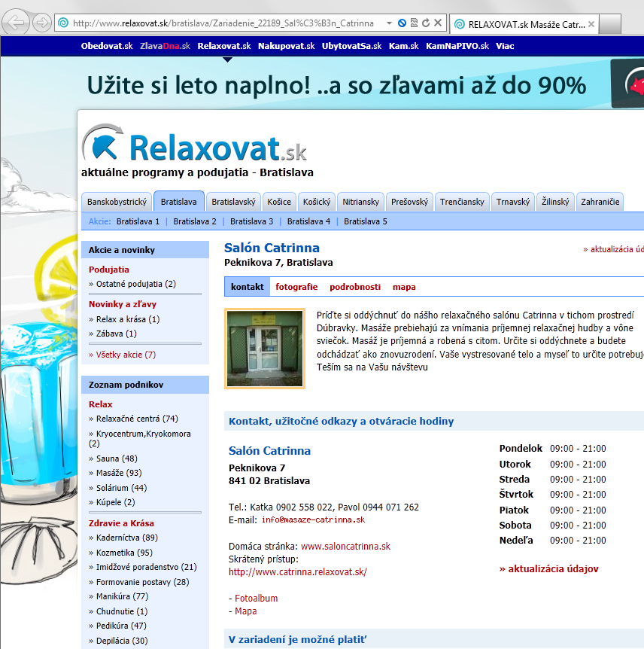Screen dimensions: 644x649
Task: Show Všetky akcie (7)
Action: [126, 355]
